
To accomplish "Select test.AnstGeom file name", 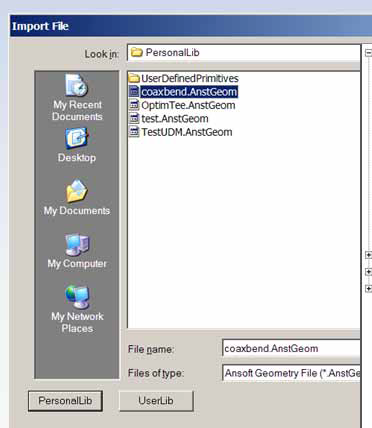I will click(x=175, y=119).
